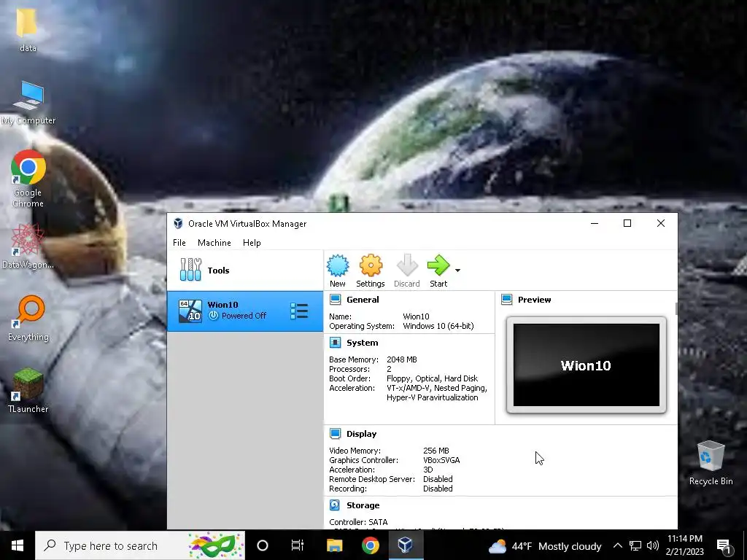Screen dimensions: 747x560
Task: Open the Windows Start menu
Action: (x=18, y=545)
